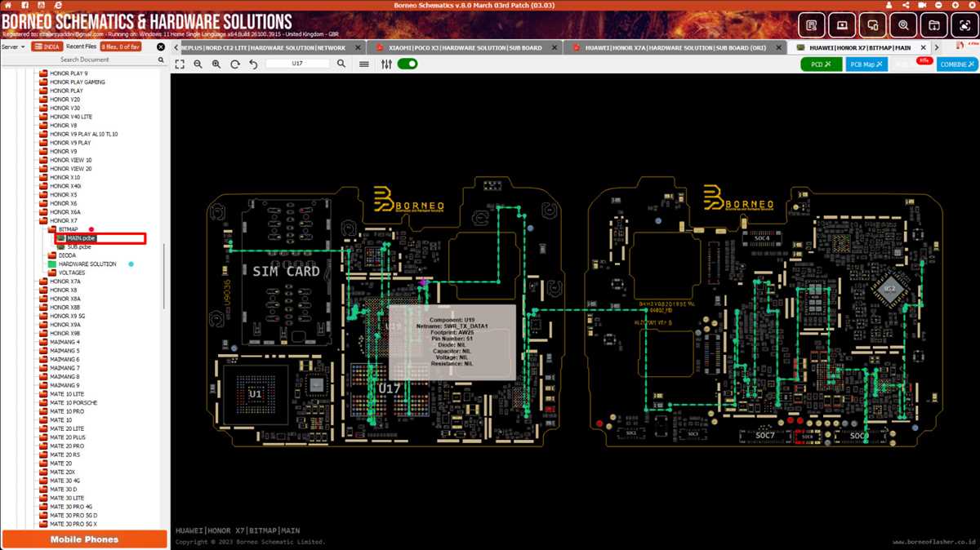
Task: Click the fit-to-screen icon in viewer toolbar
Action: click(x=180, y=64)
